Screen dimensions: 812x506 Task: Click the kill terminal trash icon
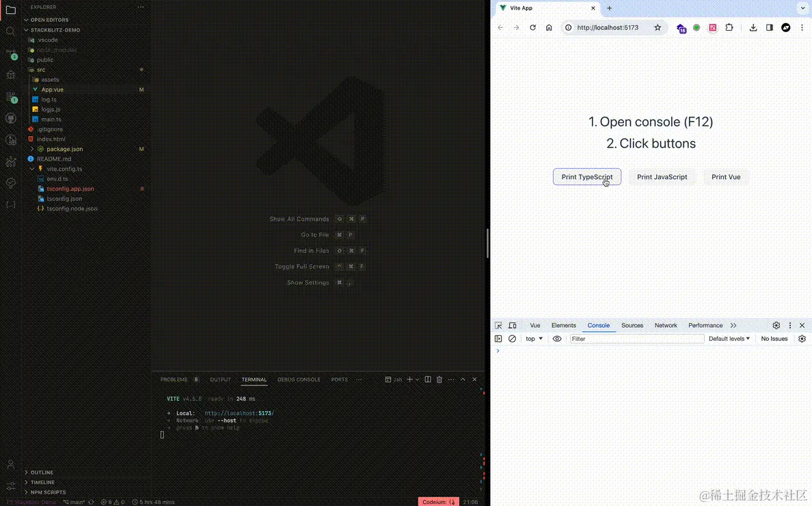439,379
